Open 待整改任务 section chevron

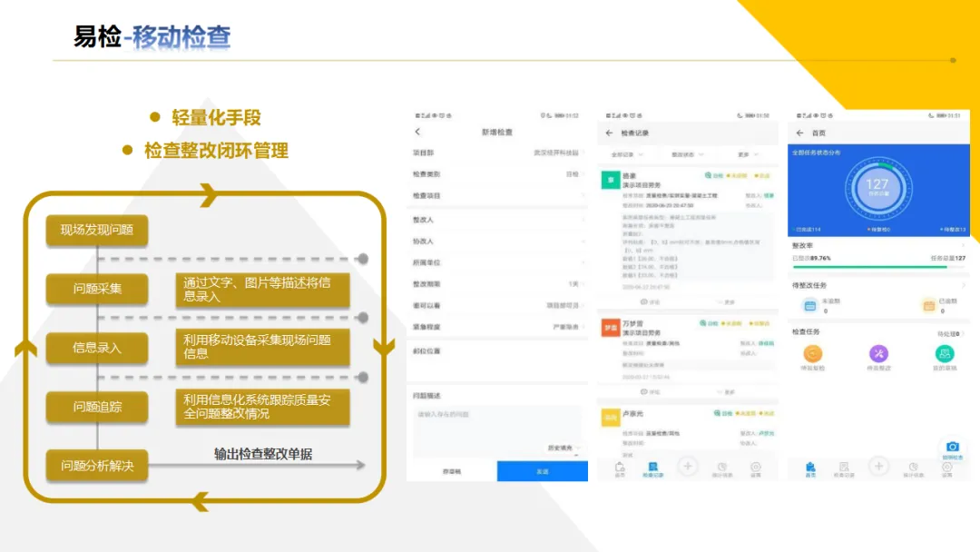pos(964,285)
